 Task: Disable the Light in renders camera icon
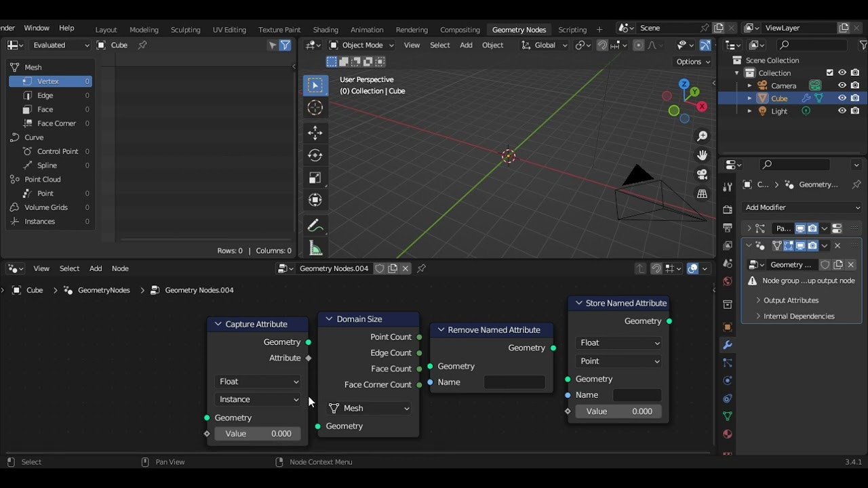855,111
